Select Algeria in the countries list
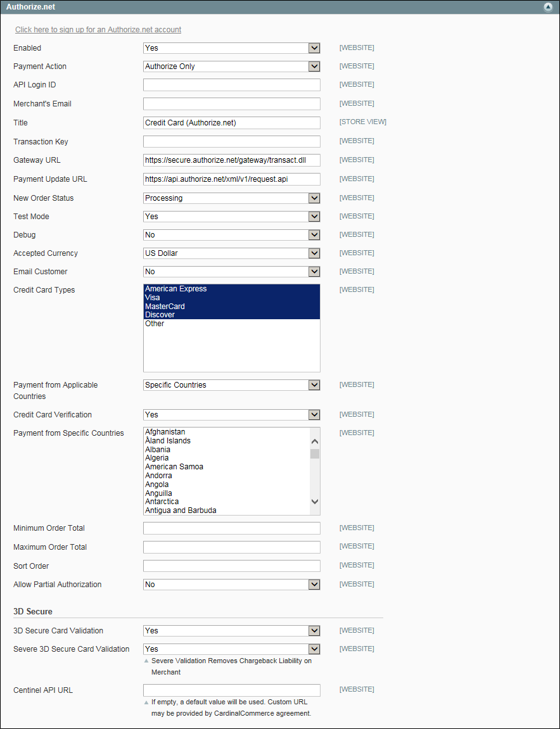Viewport: 560px width, 729px height. coord(227,458)
